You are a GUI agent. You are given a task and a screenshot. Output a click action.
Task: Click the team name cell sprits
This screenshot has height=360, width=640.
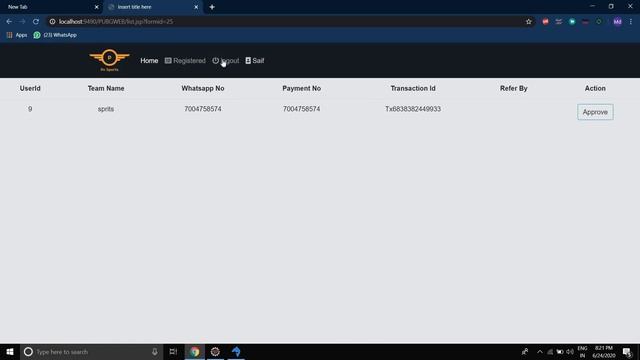point(106,109)
